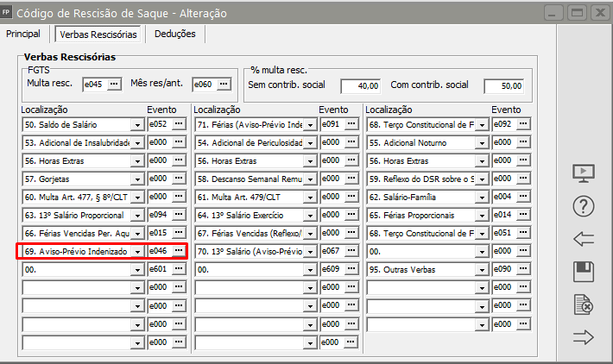
Task: Click ellipsis button beside Mês res/ant. e060
Action: point(224,84)
